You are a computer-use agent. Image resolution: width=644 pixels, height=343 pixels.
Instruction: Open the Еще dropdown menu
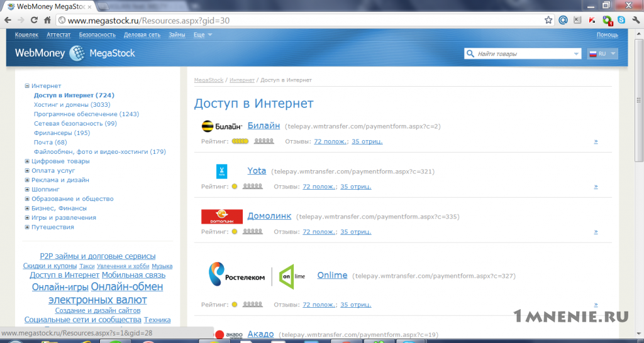(x=203, y=35)
